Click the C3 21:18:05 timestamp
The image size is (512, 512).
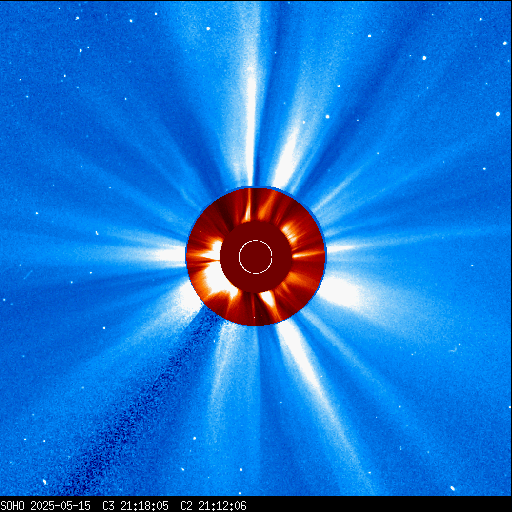[x=135, y=506]
